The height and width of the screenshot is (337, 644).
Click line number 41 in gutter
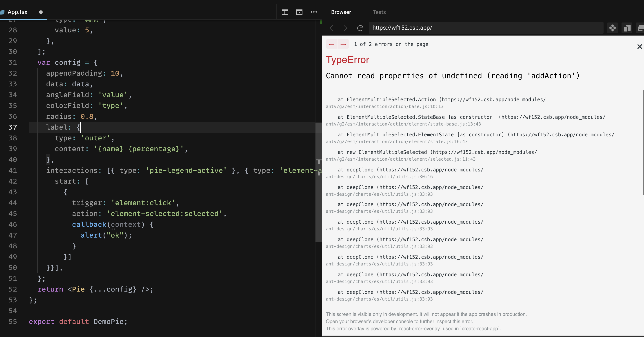(13, 171)
